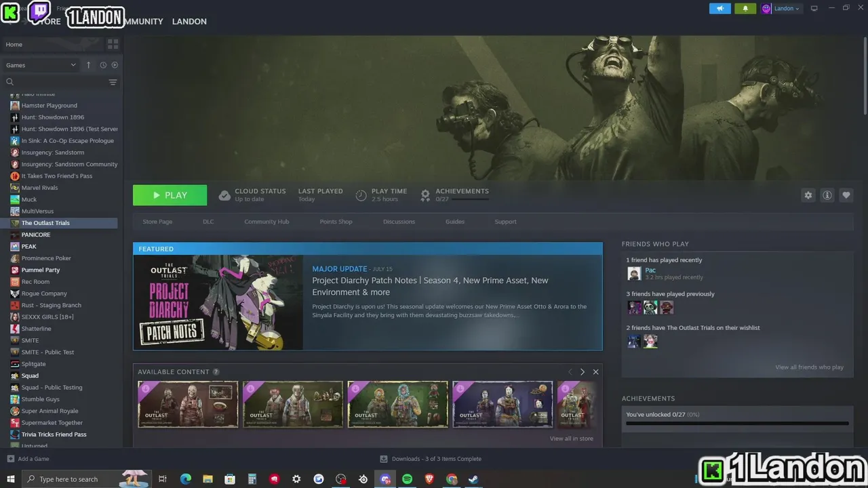868x488 pixels.
Task: Click the page vertical scrollbar
Action: tap(864, 75)
